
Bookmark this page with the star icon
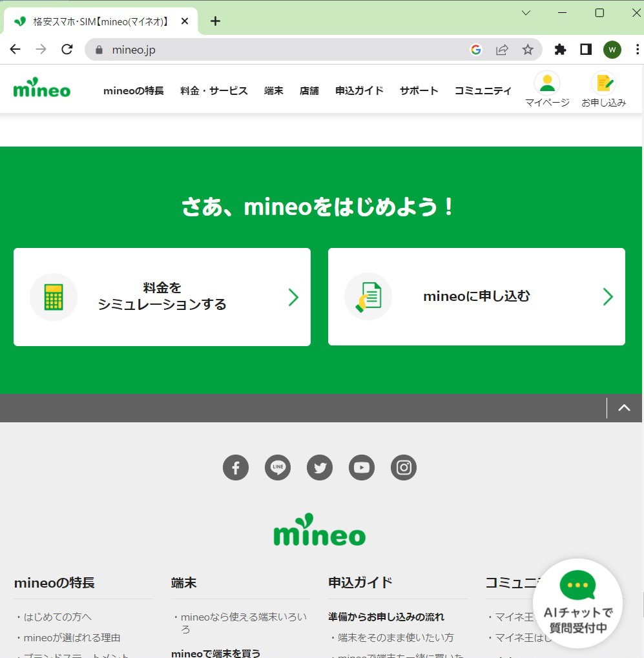(528, 50)
